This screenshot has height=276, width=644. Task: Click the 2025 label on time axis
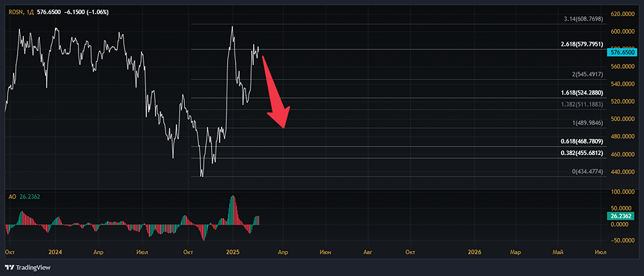point(232,252)
